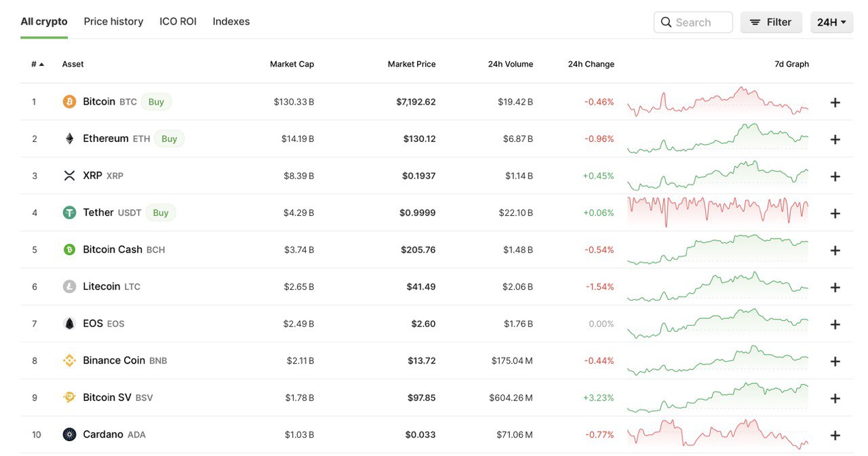Add Ethereum using its plus icon
Viewport: 868px width, 456px height.
coord(835,139)
